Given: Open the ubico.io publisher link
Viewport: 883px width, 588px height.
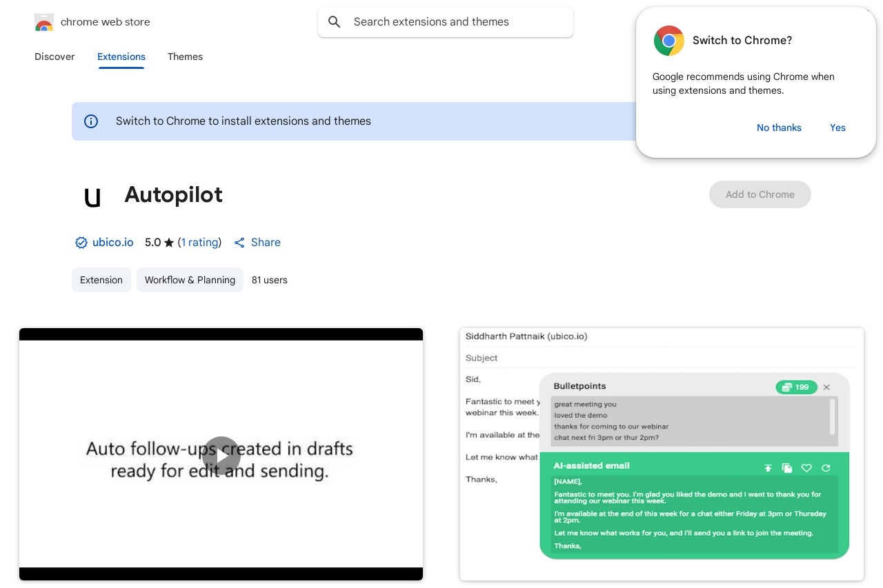Looking at the screenshot, I should click(x=112, y=243).
